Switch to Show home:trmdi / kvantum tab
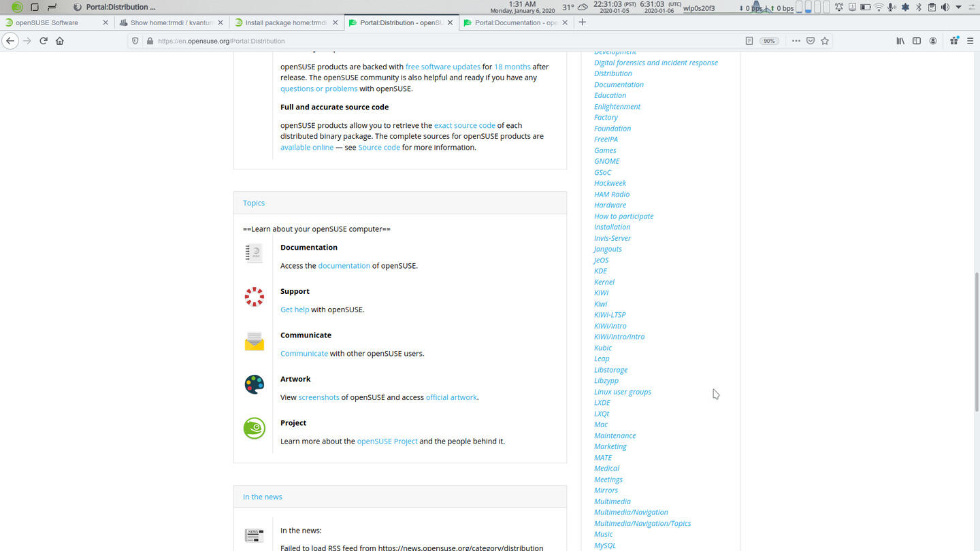The height and width of the screenshot is (551, 980). coord(171,22)
